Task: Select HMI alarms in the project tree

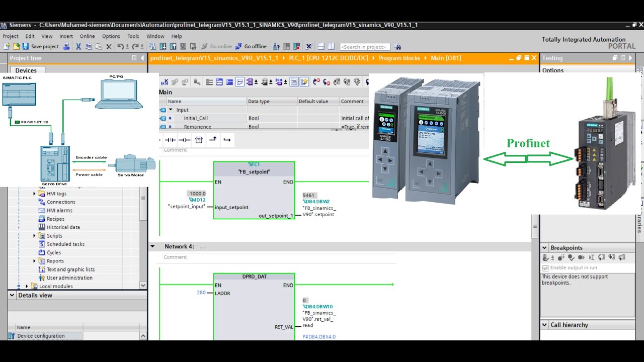Action: [59, 211]
